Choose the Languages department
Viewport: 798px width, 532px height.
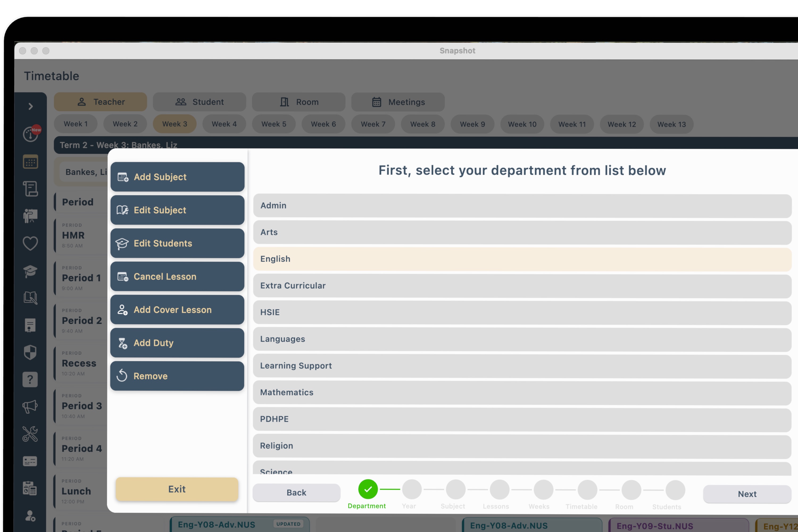pos(522,339)
